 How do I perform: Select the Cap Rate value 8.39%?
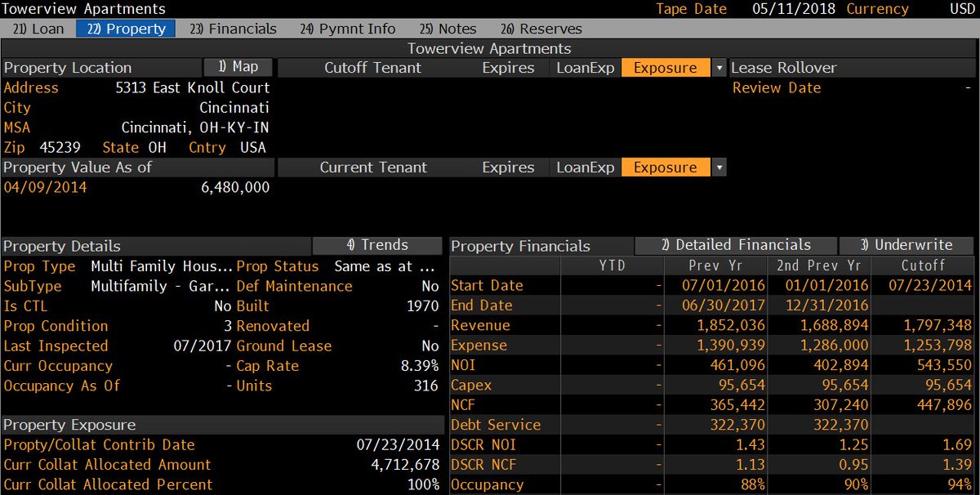point(420,366)
